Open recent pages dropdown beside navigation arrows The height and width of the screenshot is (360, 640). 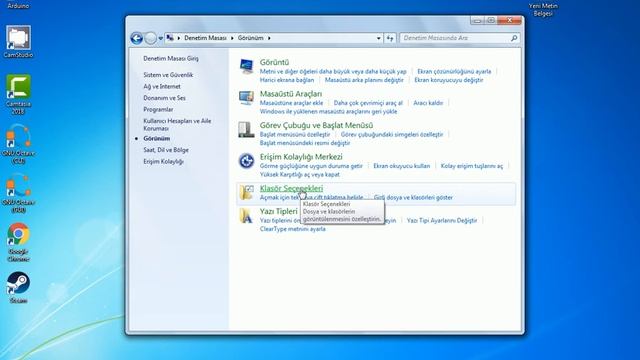pyautogui.click(x=160, y=38)
